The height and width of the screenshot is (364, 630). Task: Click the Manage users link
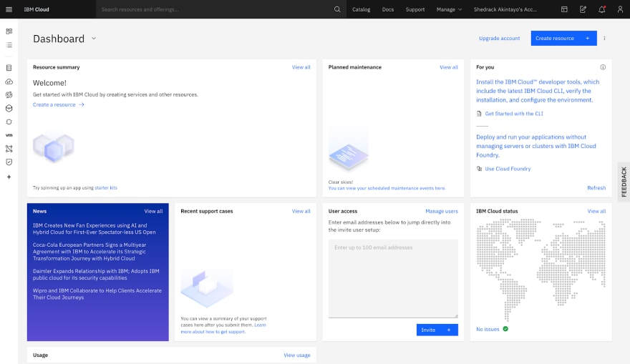tap(442, 211)
